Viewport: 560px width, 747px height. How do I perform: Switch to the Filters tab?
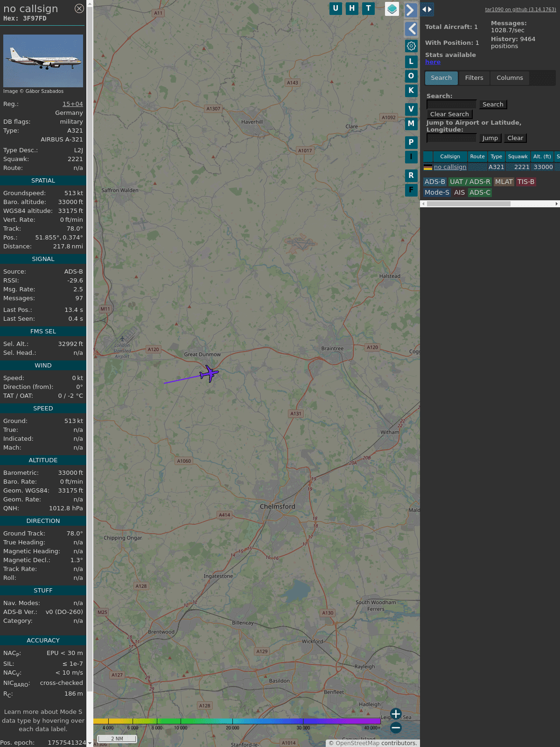click(x=474, y=78)
